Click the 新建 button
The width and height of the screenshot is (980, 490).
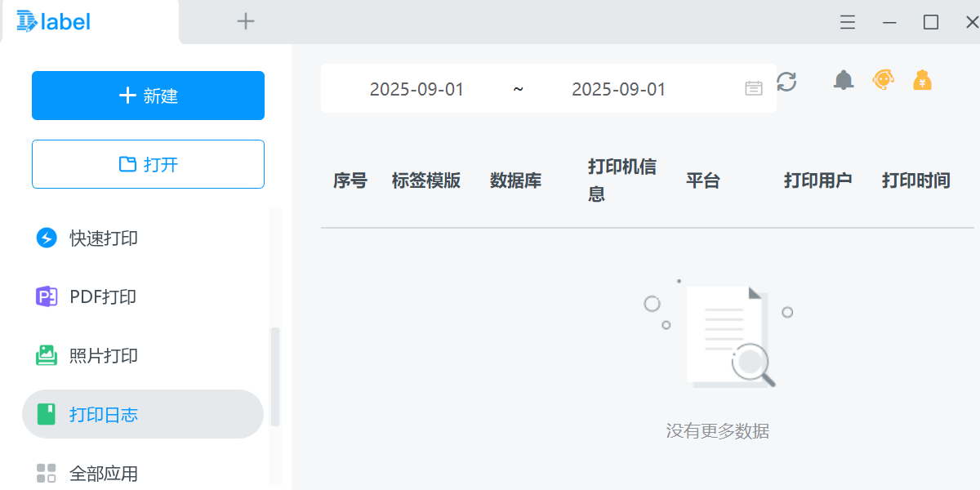coord(148,96)
